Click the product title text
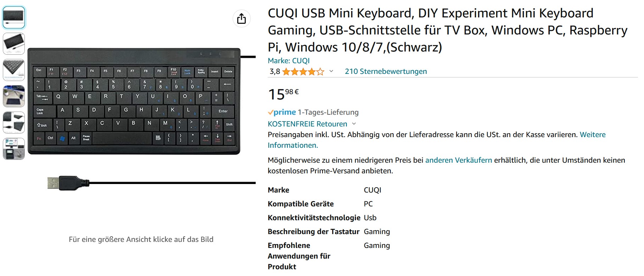 pos(448,30)
